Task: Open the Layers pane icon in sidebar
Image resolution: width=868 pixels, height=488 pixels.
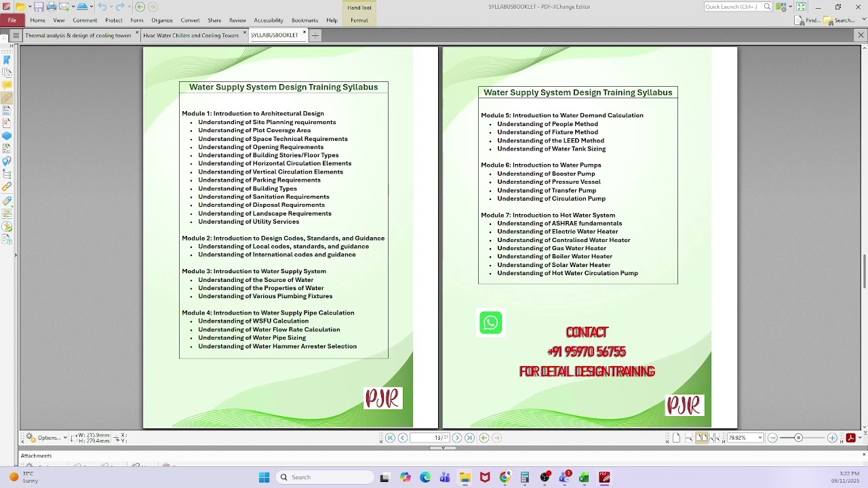Action: click(x=7, y=136)
